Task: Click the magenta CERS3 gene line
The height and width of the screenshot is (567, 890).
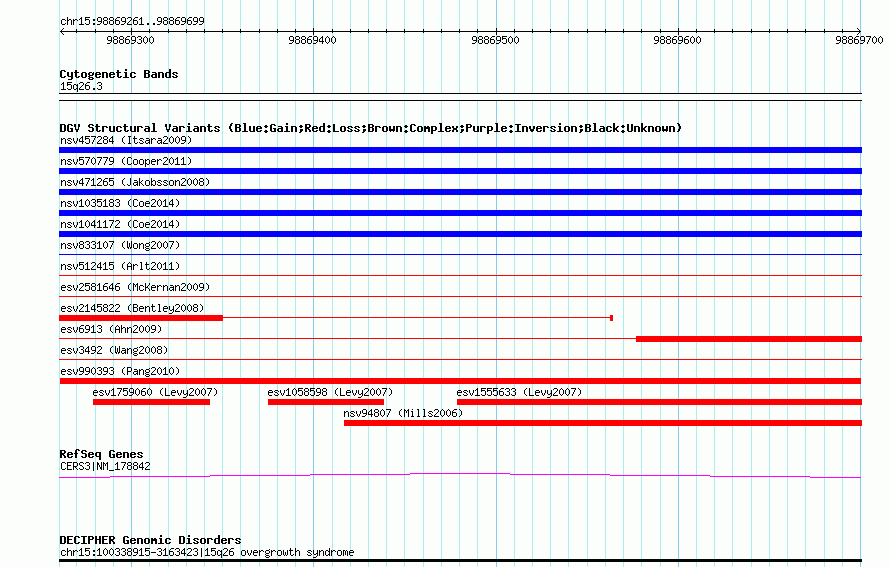Action: 460,475
